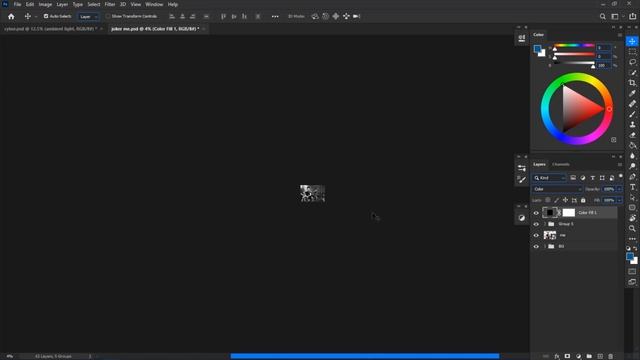The image size is (640, 360).
Task: Click the Opacity percentage field
Action: pyautogui.click(x=609, y=189)
